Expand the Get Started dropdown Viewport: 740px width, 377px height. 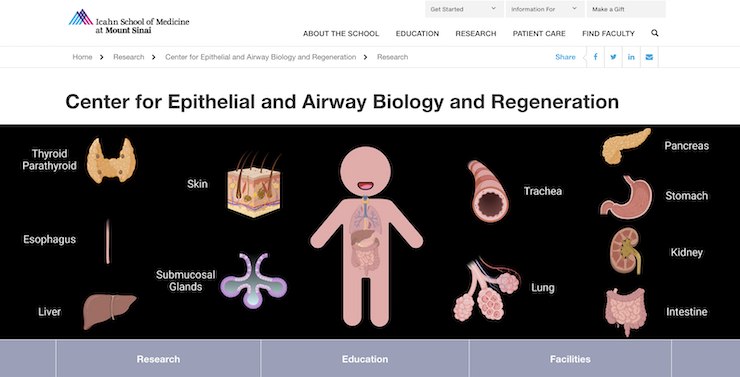click(x=464, y=9)
